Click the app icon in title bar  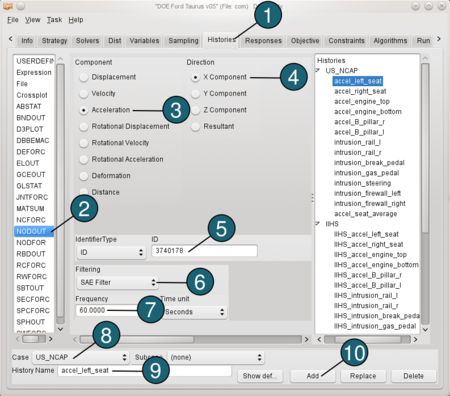click(8, 6)
